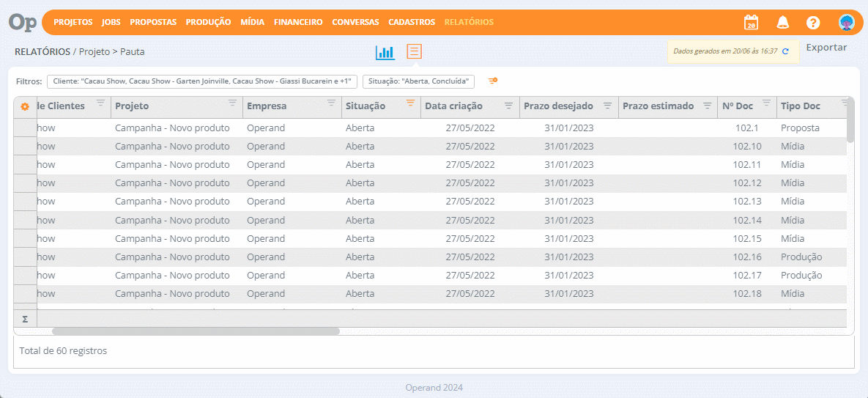This screenshot has height=398, width=868.
Task: Click Produção cell in row 102.17
Action: coord(801,276)
